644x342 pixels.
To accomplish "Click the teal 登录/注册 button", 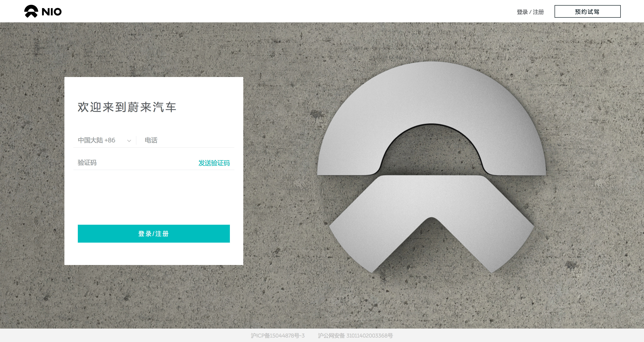I will click(x=154, y=233).
